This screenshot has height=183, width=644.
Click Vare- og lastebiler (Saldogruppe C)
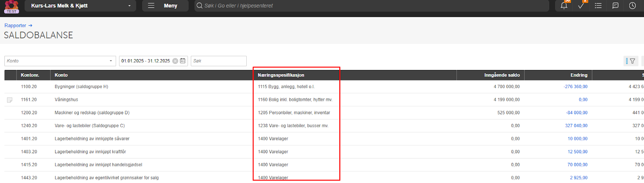coord(90,125)
